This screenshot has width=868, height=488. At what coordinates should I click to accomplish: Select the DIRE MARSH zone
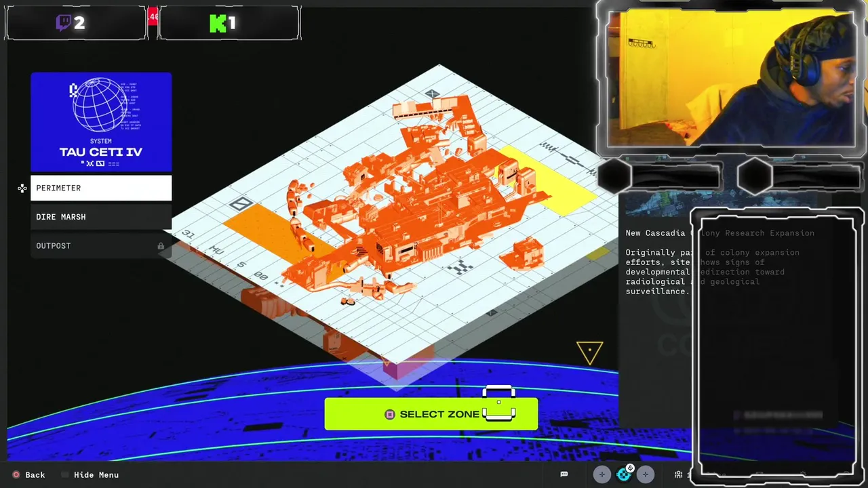[x=101, y=217]
